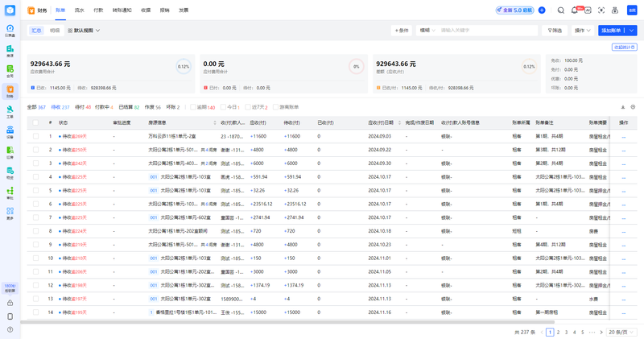The width and height of the screenshot is (644, 339).
Task: Open the 设备 (device) sidebar icon
Action: [x=10, y=132]
